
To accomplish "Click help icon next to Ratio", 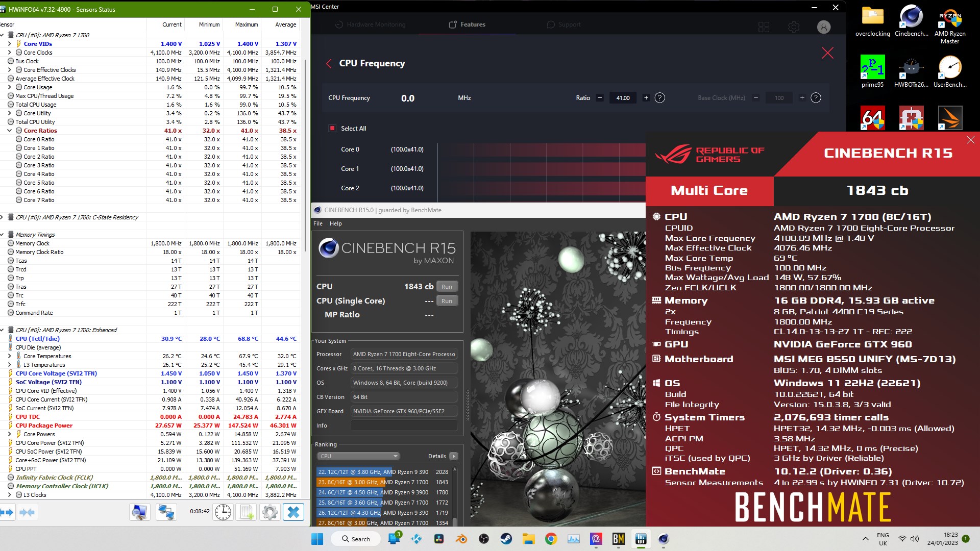I will 660,97.
